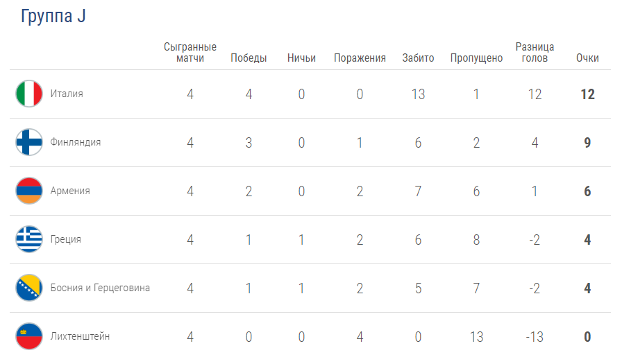
Task: Click the Liechtenstein flag icon
Action: (x=29, y=336)
